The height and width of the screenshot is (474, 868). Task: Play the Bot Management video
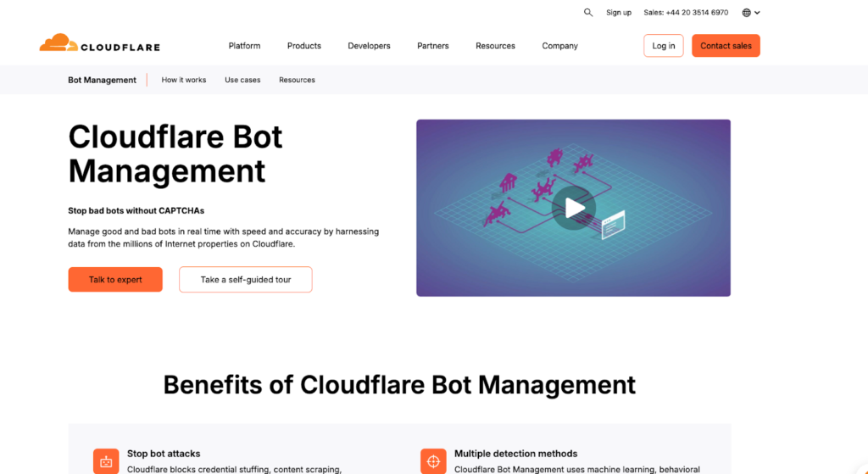tap(574, 208)
